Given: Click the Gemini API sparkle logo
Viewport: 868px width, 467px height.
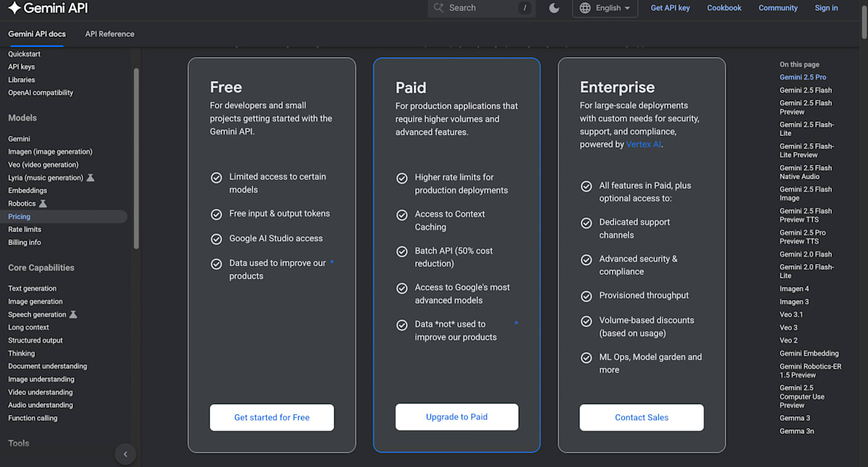Looking at the screenshot, I should (14, 9).
